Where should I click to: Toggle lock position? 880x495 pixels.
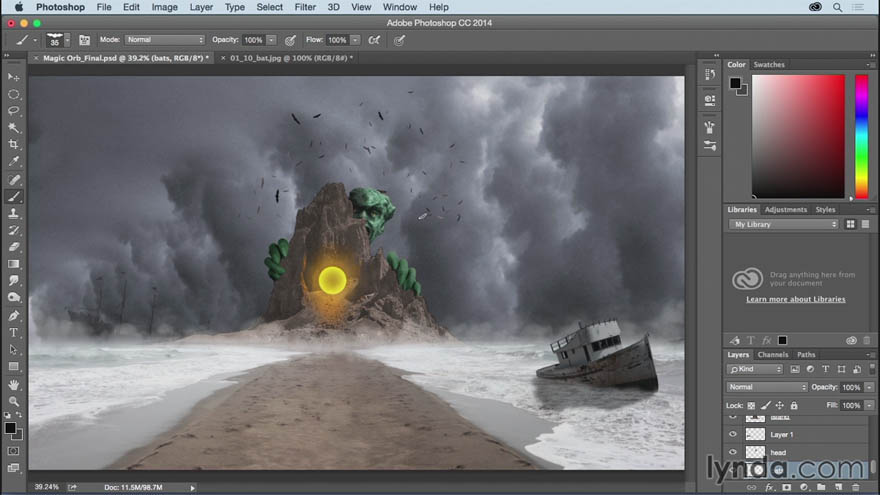pyautogui.click(x=780, y=405)
